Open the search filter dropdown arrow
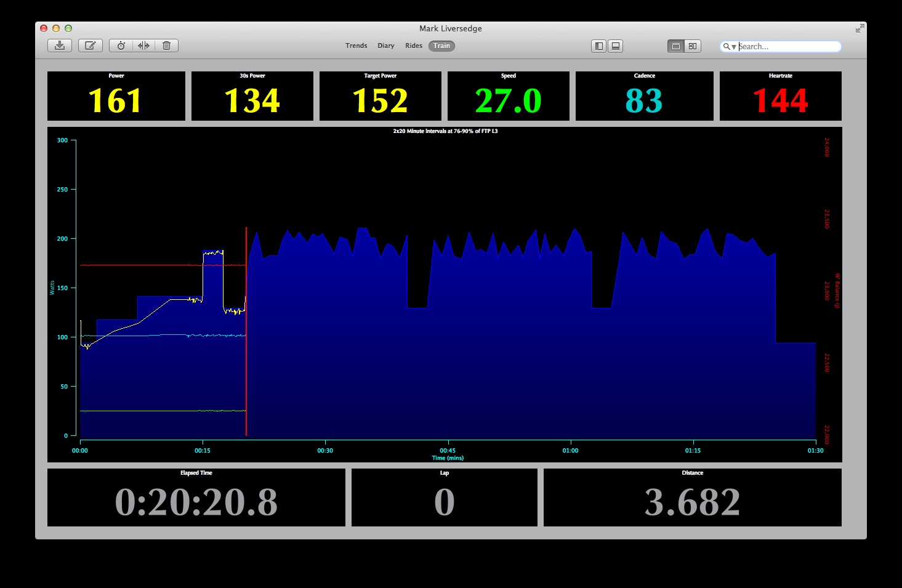 [734, 47]
